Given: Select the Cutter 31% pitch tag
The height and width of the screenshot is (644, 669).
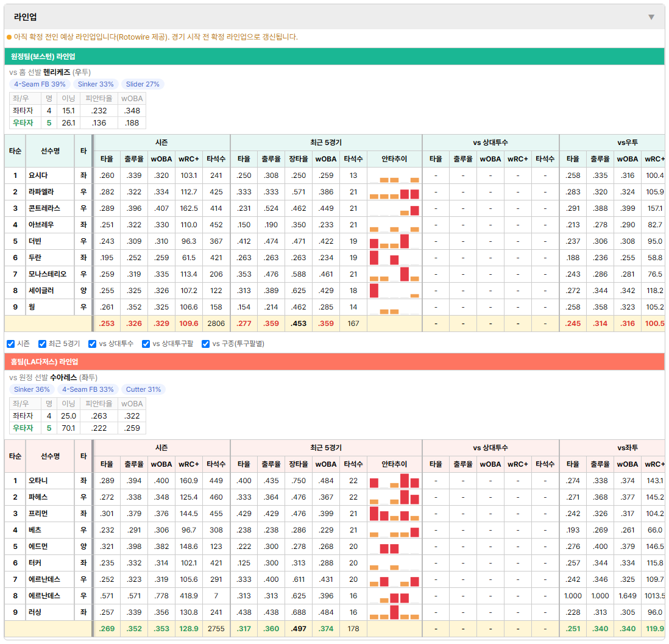Looking at the screenshot, I should click(x=143, y=389).
